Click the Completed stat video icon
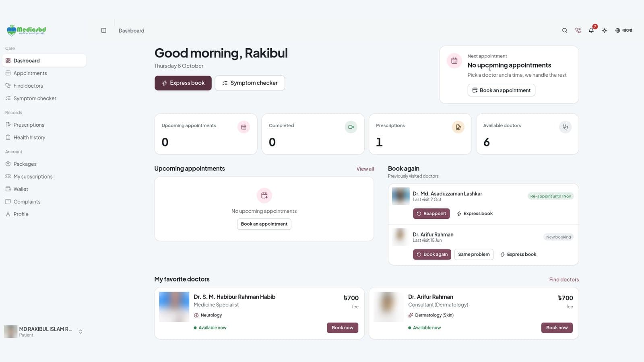The height and width of the screenshot is (362, 644). click(351, 127)
